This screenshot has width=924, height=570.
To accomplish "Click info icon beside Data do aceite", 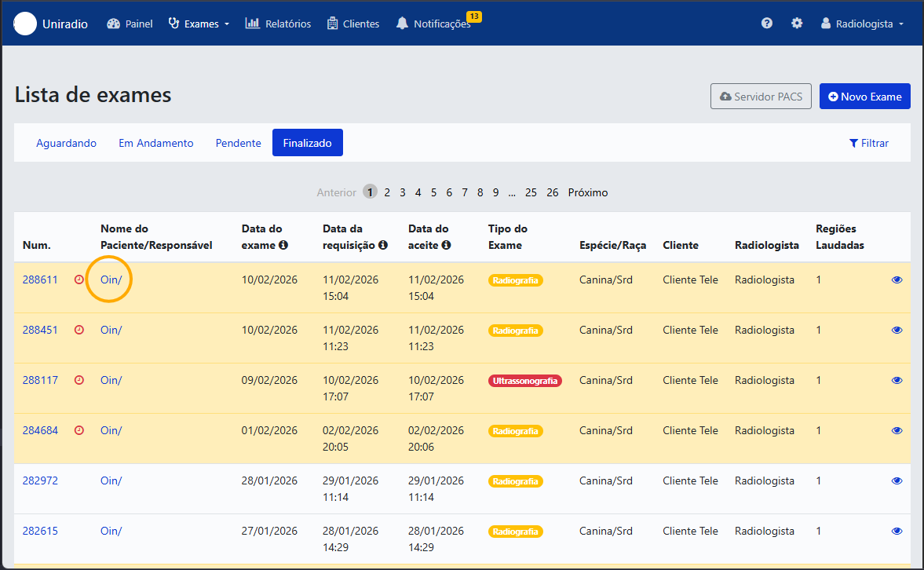I will 446,245.
